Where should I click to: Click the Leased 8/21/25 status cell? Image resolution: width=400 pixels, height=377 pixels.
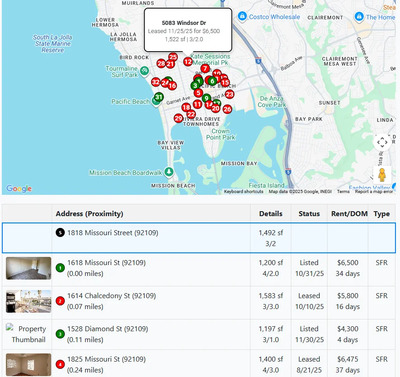309,364
